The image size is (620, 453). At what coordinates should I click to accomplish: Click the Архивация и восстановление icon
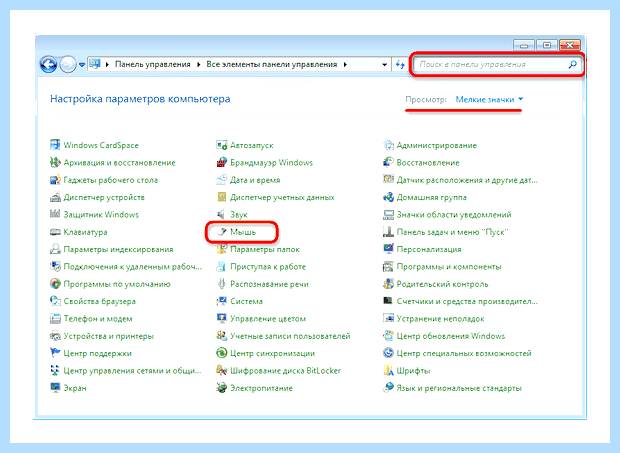[55, 162]
